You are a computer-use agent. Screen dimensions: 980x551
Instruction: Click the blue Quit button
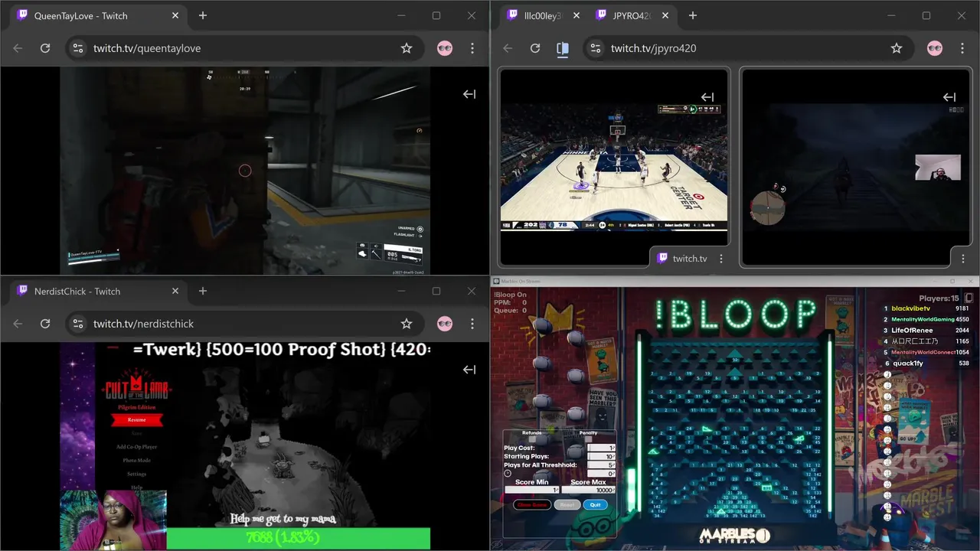click(x=596, y=504)
